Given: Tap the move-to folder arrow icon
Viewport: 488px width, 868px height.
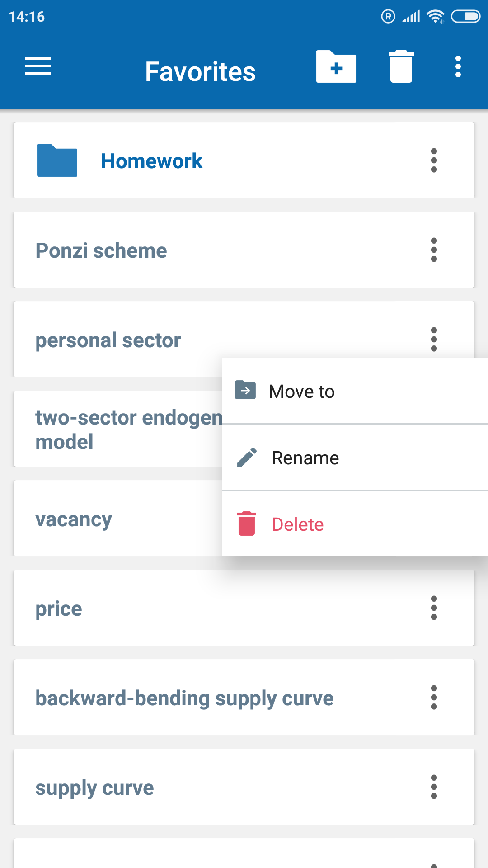Looking at the screenshot, I should coord(245,390).
